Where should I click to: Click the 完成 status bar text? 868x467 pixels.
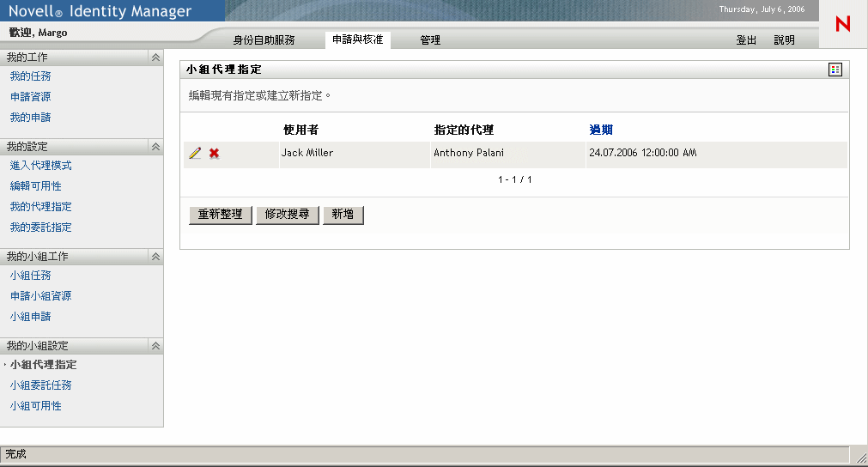click(16, 454)
